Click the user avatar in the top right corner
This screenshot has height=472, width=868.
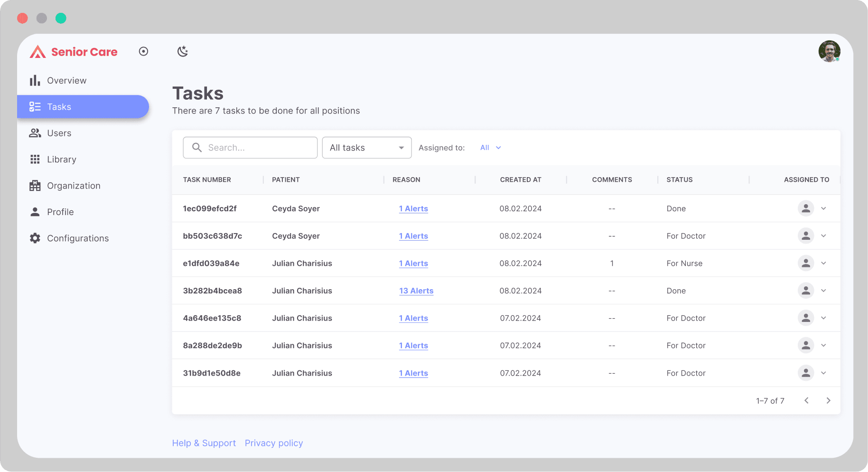coord(829,51)
